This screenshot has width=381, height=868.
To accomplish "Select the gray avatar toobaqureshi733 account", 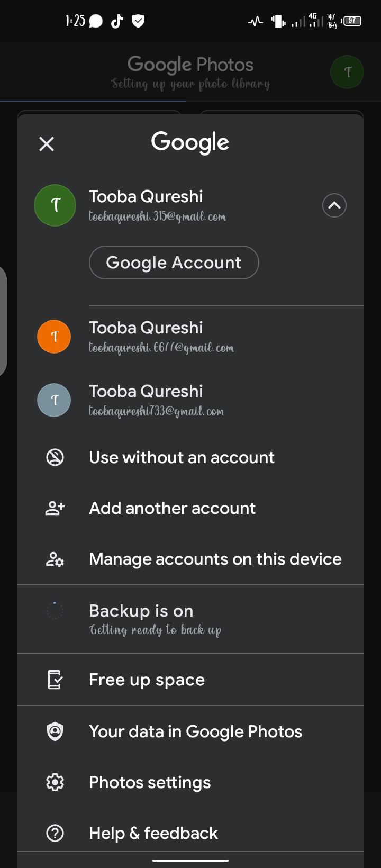I will click(x=54, y=400).
